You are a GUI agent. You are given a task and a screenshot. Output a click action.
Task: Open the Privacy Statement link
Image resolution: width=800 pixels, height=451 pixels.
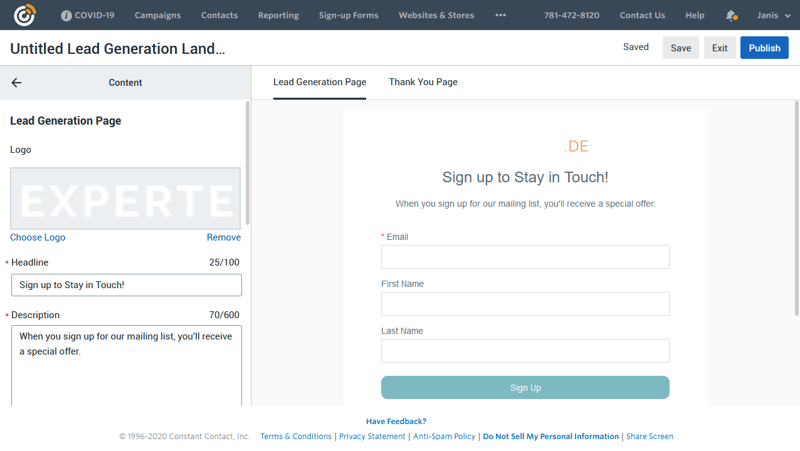coord(372,436)
